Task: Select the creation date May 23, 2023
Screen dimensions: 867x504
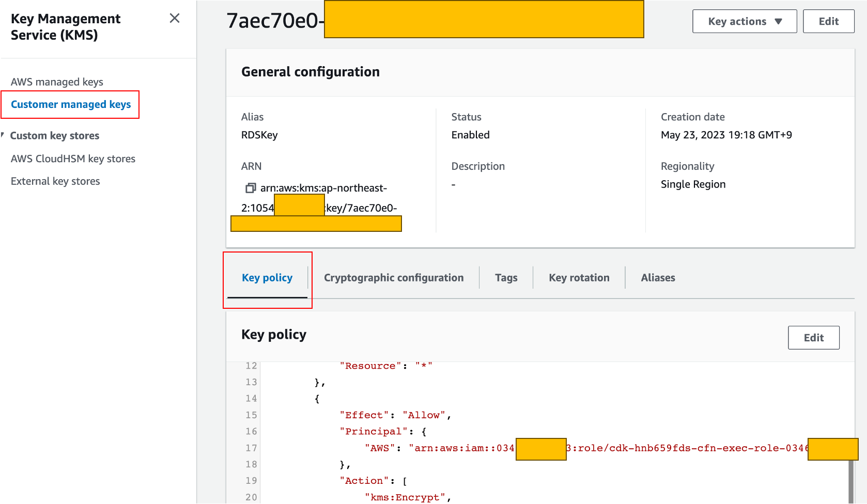Action: [726, 135]
